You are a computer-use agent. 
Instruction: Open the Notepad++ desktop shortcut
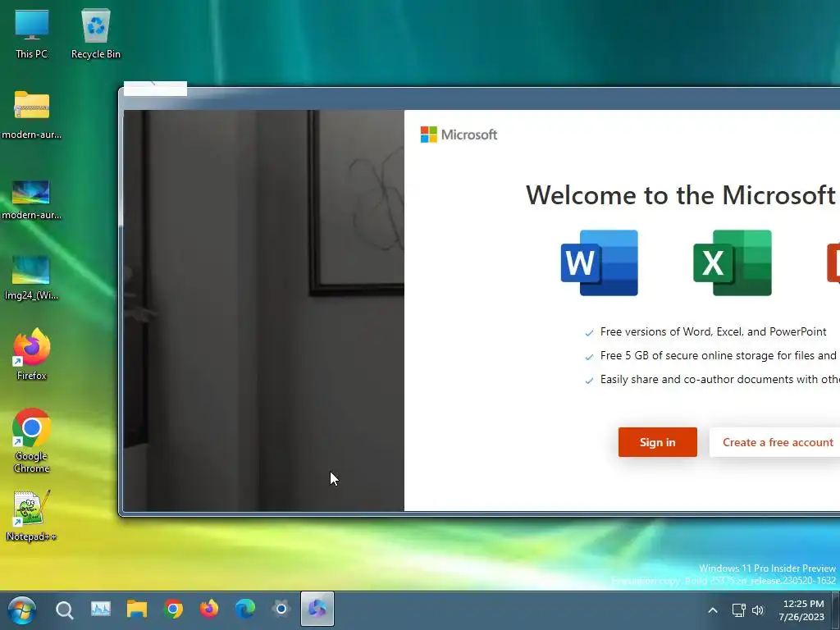click(x=32, y=515)
